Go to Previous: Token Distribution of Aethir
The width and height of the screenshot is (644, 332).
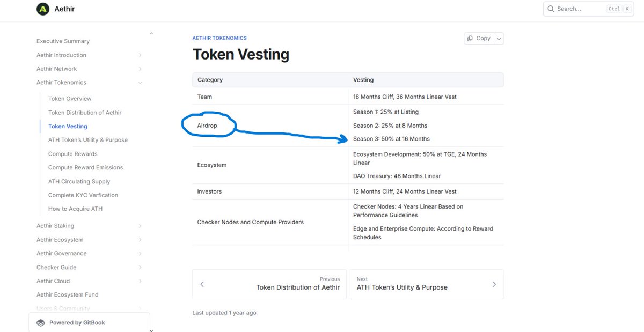pos(269,284)
